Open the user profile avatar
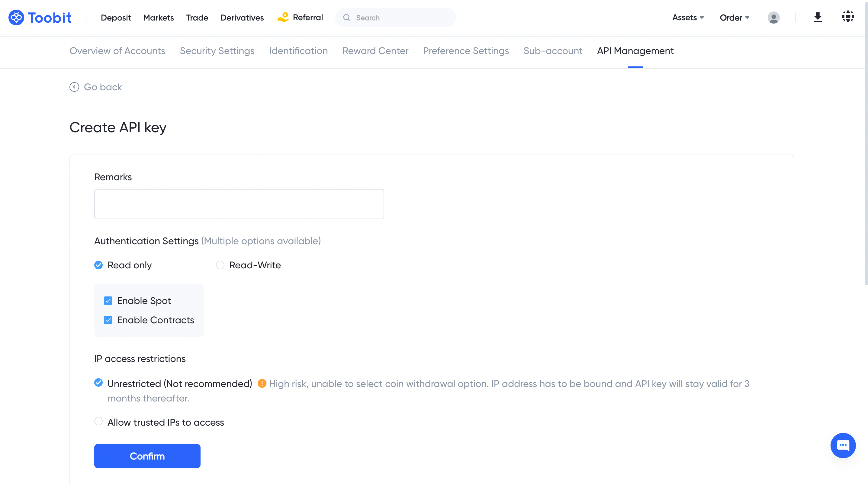Viewport: 868px width, 486px height. pos(773,18)
